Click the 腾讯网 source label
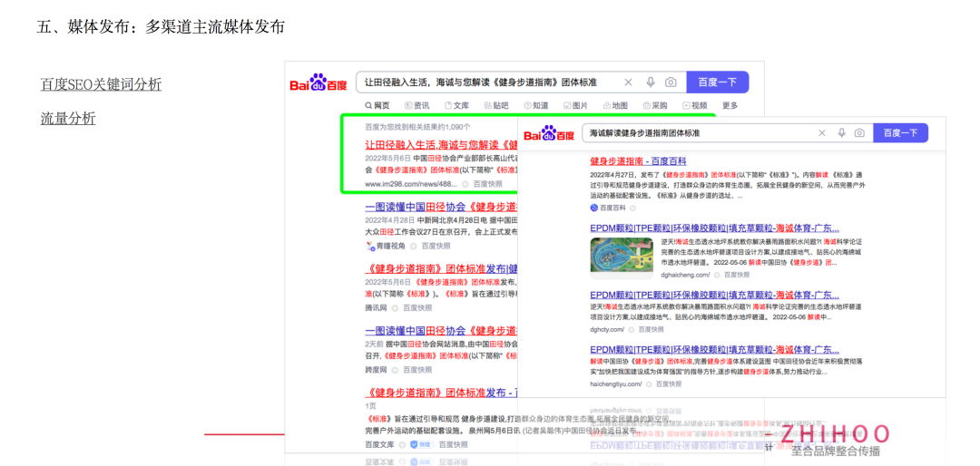This screenshot has height=466, width=980. (377, 308)
